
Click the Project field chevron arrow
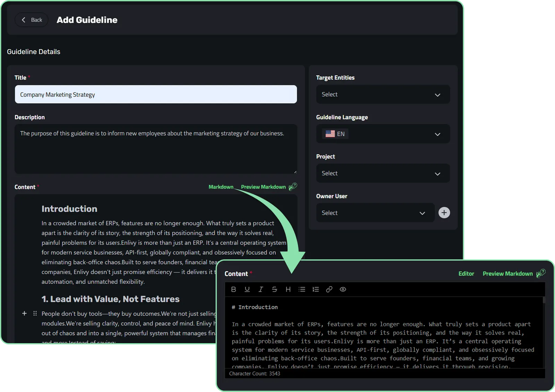437,174
